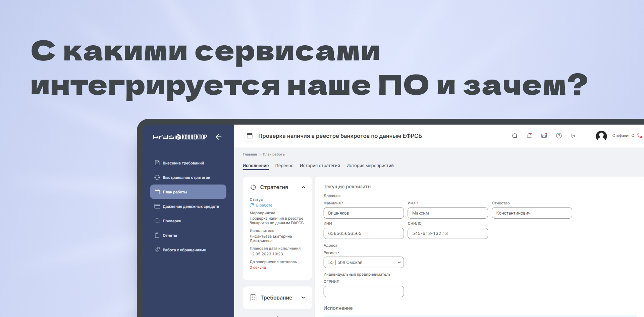This screenshot has height=317, width=644.
Task: Click the Требование checklist icon
Action: 253,298
